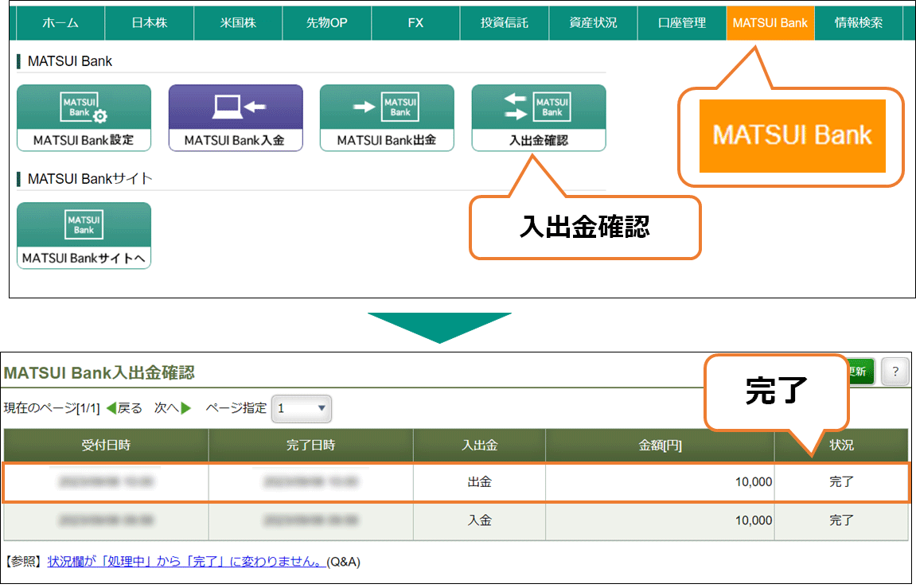Click the 入金 cell in second row

(480, 521)
